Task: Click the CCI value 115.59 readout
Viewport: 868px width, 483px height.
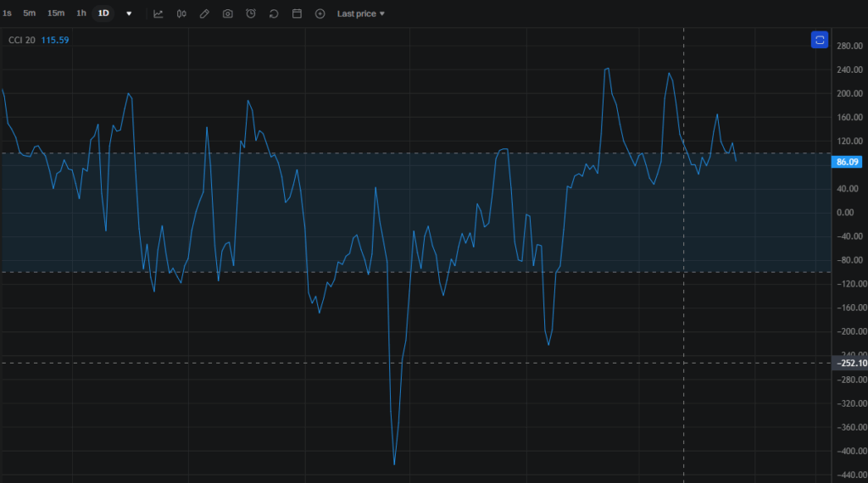Action: coord(56,40)
